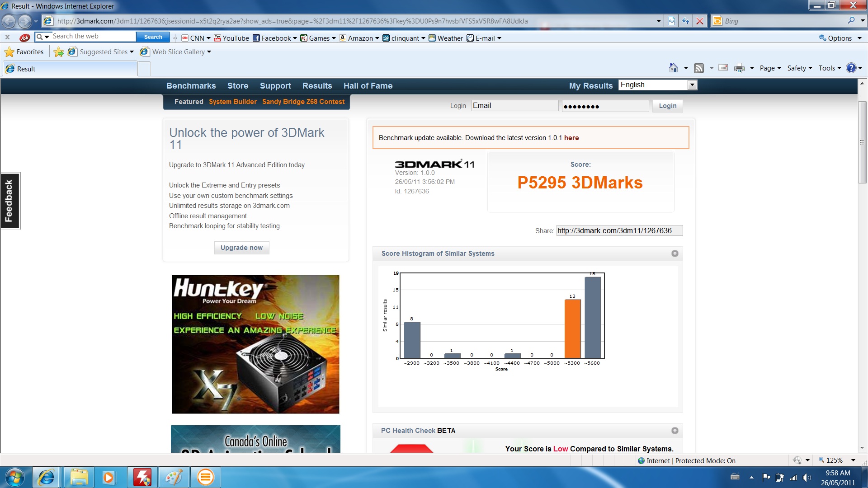Open the Page menu
The height and width of the screenshot is (488, 868).
click(x=770, y=68)
